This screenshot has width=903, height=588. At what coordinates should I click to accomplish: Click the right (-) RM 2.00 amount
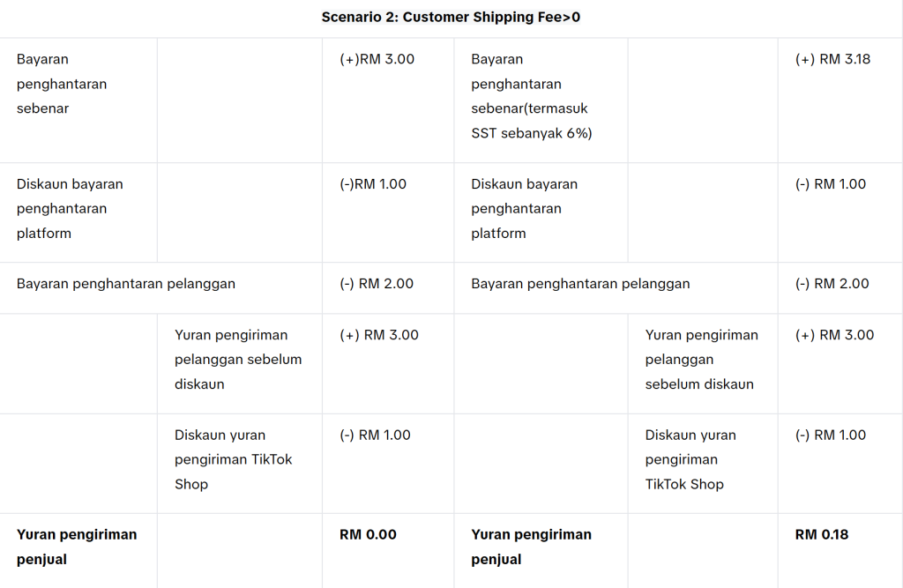pos(832,284)
